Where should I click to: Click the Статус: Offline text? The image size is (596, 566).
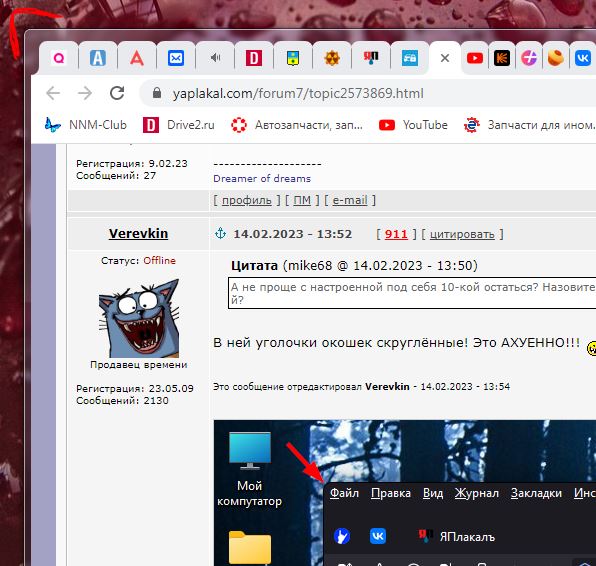coord(138,260)
